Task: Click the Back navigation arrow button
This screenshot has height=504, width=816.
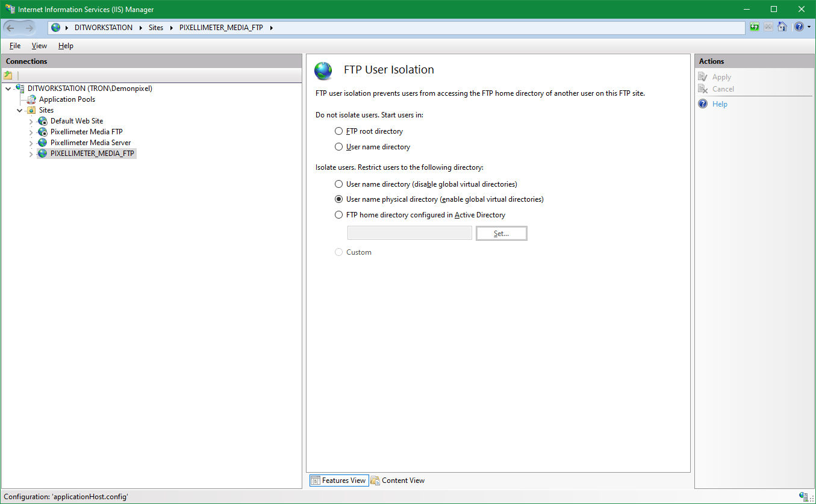Action: click(x=11, y=28)
